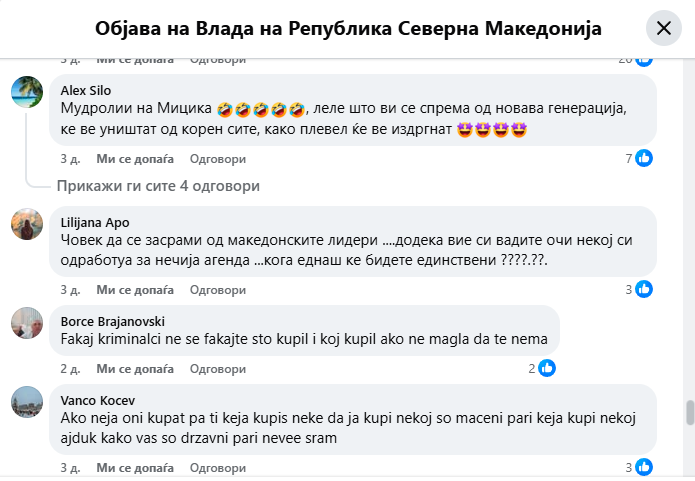
Task: Open Alex Silo's profile picture
Action: click(26, 92)
